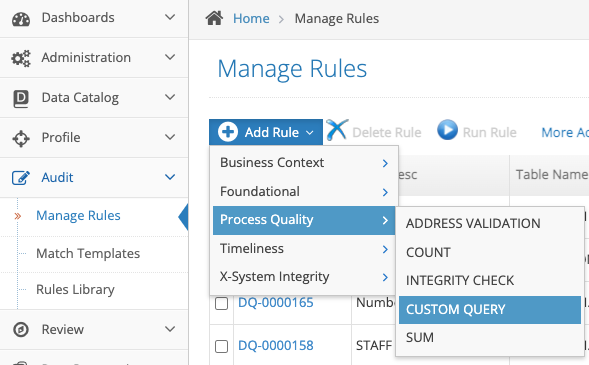Click the Delete Rule X icon
Viewport: 589px width, 365px height.
(x=337, y=130)
